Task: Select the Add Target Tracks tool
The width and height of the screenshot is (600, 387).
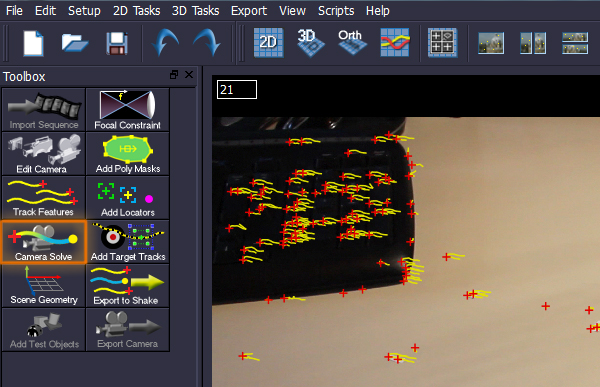Action: pos(127,242)
